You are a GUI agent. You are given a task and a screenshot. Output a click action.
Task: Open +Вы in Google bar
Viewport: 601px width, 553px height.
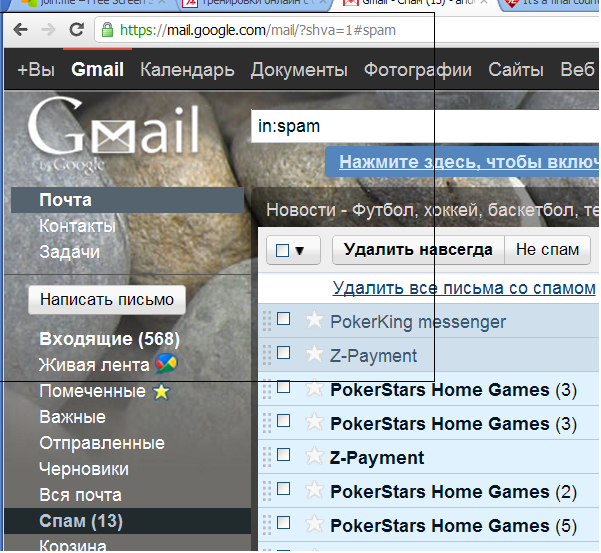pos(36,70)
